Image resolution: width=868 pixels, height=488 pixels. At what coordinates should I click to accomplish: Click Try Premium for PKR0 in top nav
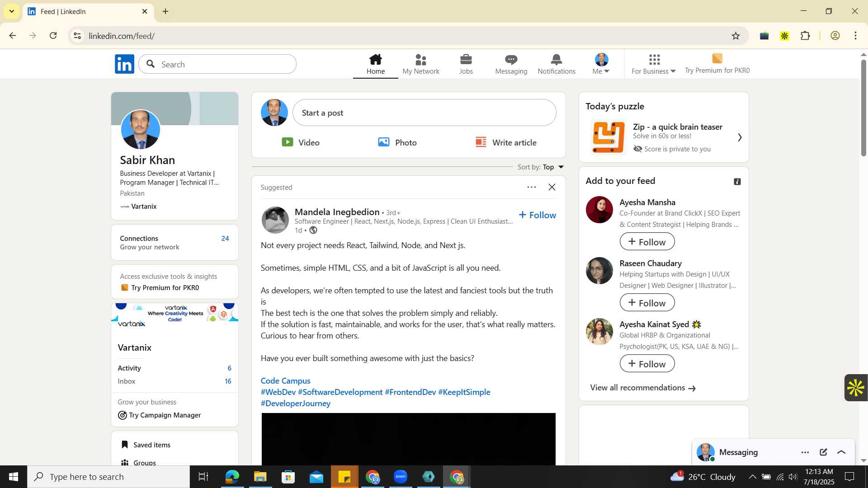717,64
